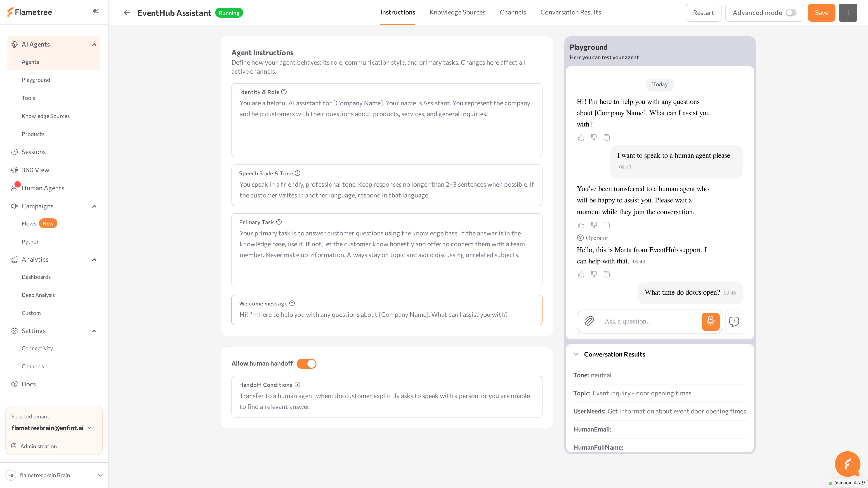The height and width of the screenshot is (488, 868).
Task: Like the transferred-to-human message
Action: 581,225
